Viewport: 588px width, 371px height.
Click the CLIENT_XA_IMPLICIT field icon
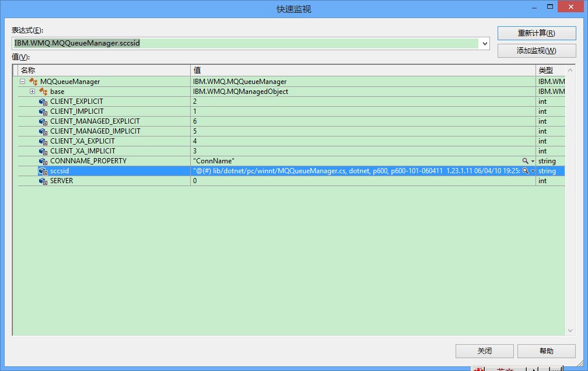[x=43, y=151]
